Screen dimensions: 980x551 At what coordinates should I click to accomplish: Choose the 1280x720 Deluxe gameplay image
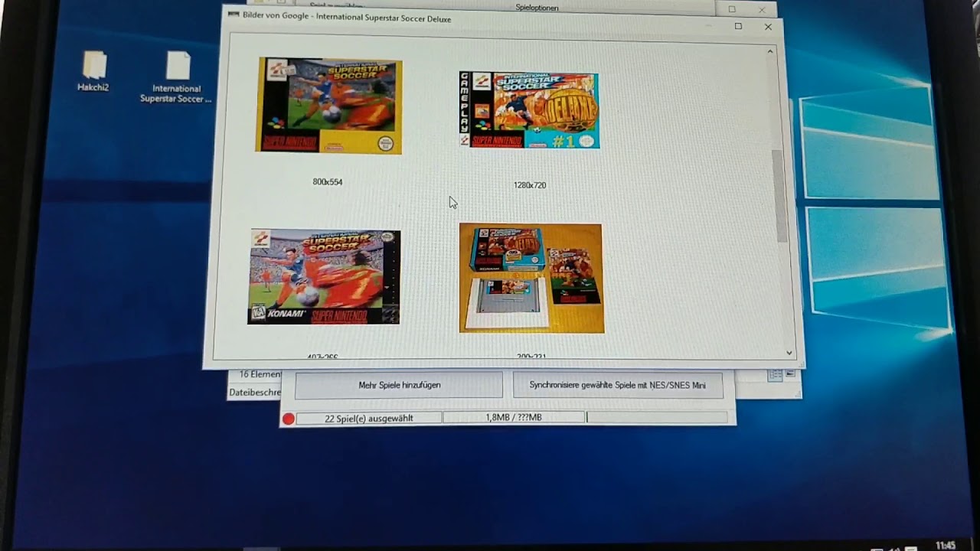pyautogui.click(x=529, y=110)
